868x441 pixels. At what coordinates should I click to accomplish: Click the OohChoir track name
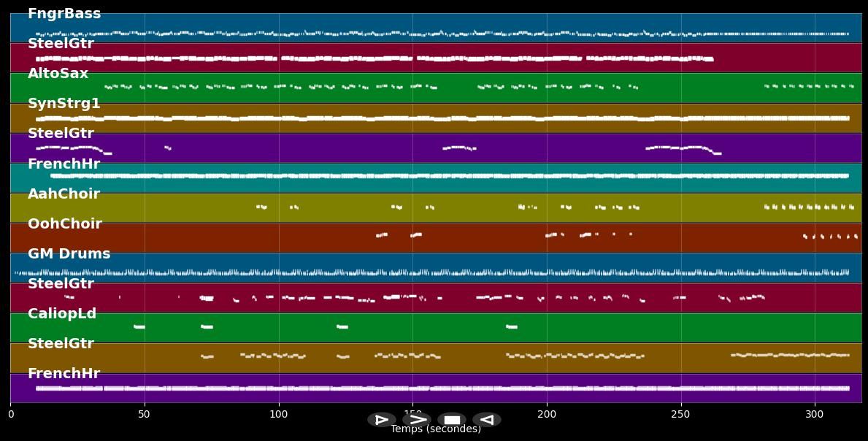click(64, 224)
